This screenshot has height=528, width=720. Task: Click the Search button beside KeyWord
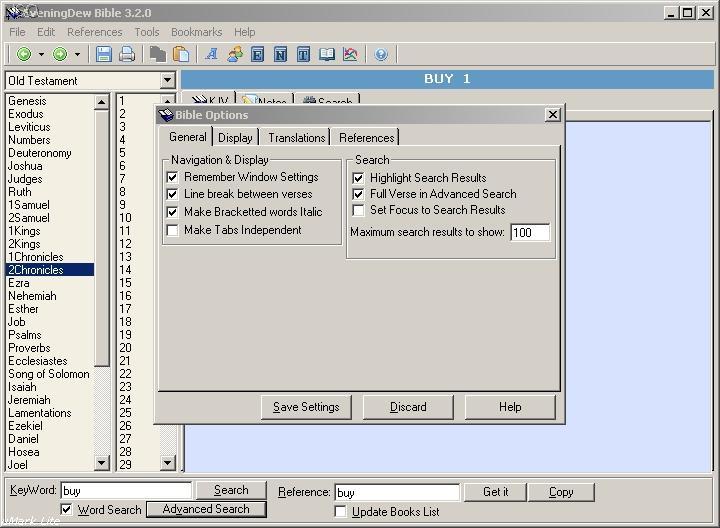point(231,490)
